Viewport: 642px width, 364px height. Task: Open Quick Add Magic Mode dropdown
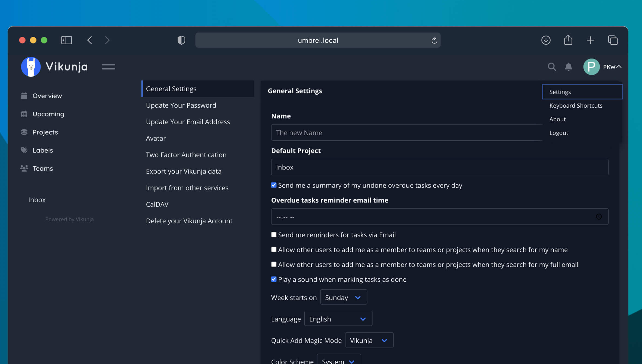click(369, 340)
